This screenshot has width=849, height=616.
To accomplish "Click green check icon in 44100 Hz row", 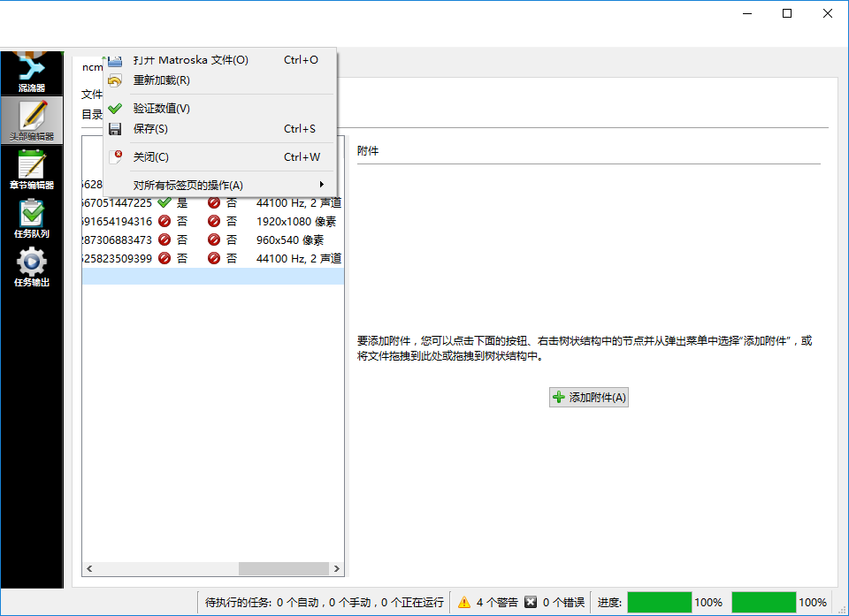I will 164,202.
